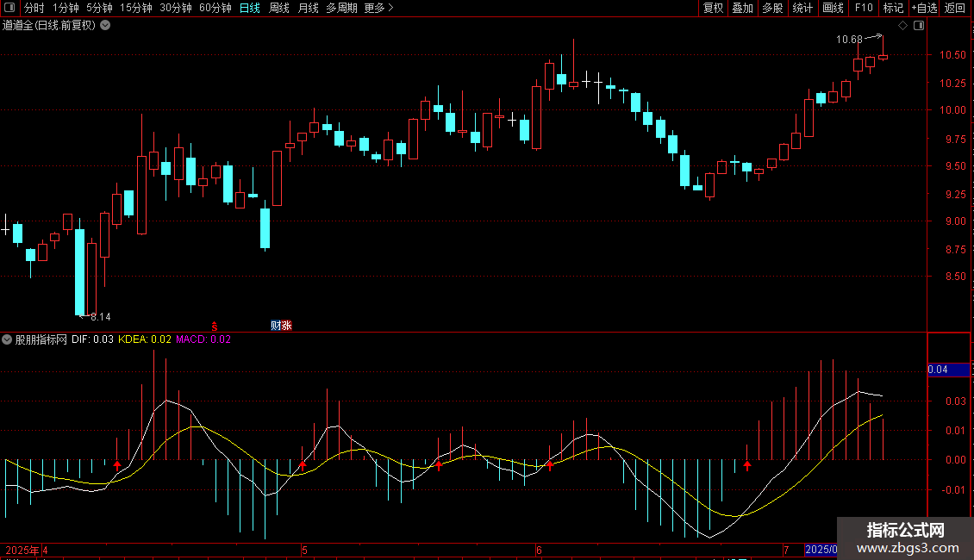Image resolution: width=974 pixels, height=560 pixels.
Task: Click the 10.68 high price label
Action: coord(849,40)
